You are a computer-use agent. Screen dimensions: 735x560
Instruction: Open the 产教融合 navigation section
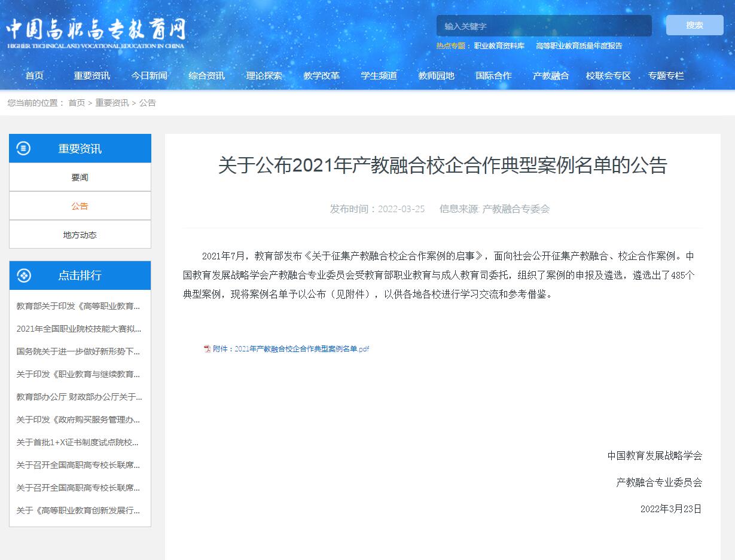pyautogui.click(x=550, y=75)
